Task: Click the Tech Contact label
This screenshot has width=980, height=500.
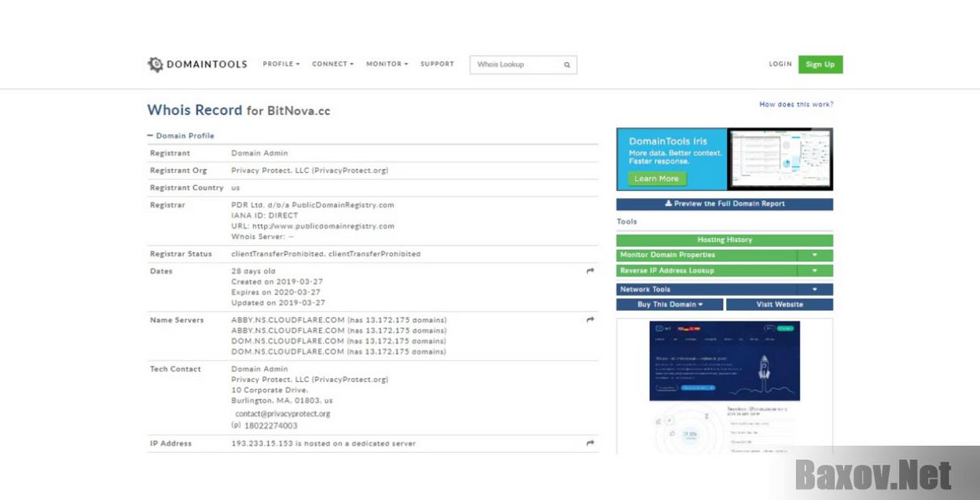Action: click(x=175, y=369)
